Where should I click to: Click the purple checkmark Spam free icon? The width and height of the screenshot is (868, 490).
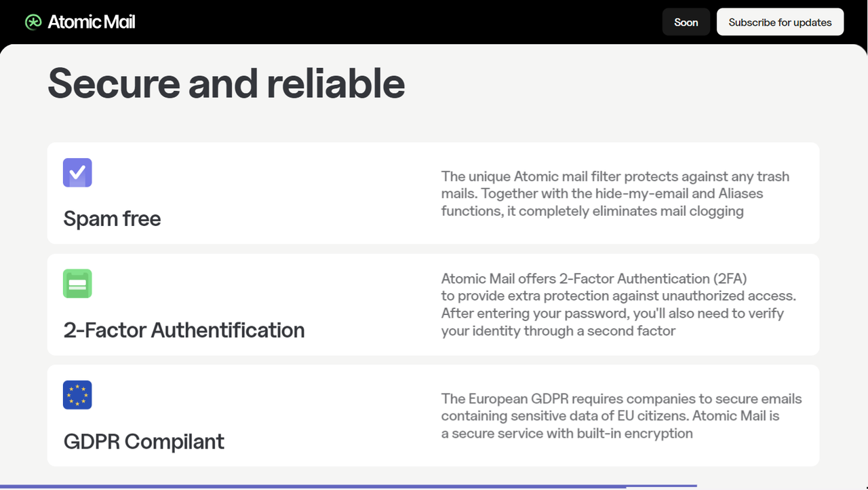point(77,172)
